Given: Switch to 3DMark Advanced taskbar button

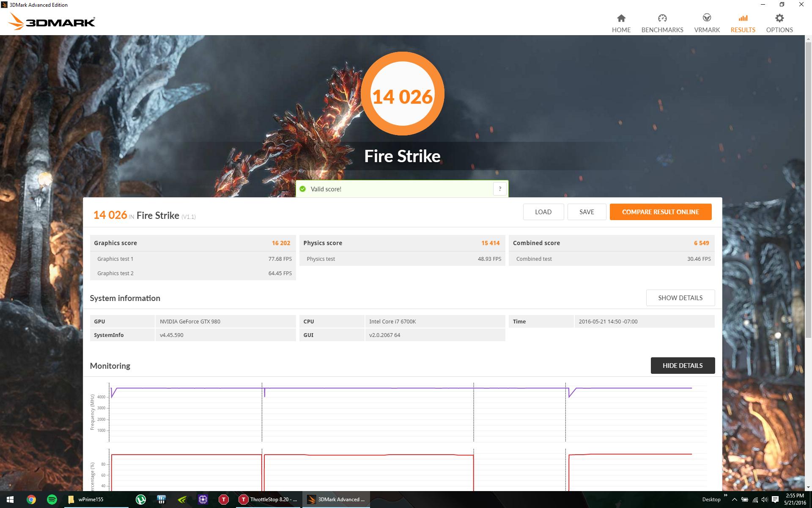Looking at the screenshot, I should coord(336,500).
